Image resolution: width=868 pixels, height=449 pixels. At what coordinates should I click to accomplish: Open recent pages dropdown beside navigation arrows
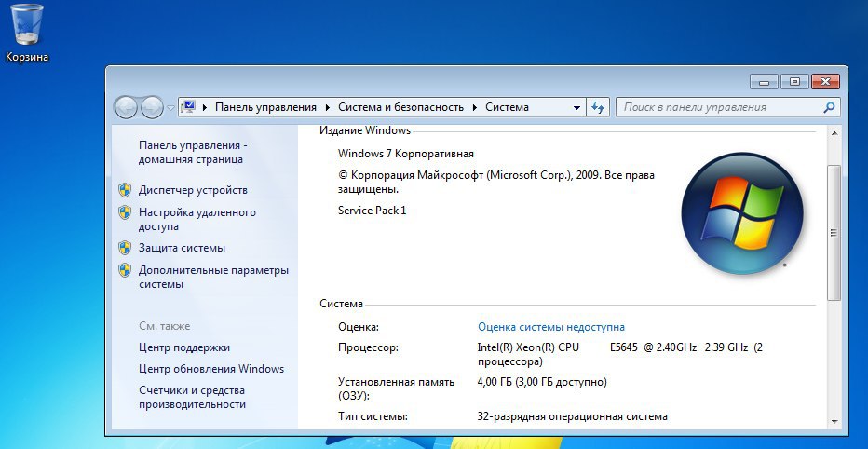[171, 108]
